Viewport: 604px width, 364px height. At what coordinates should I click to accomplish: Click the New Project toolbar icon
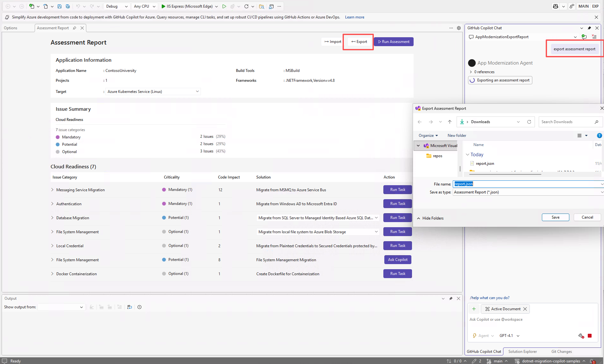32,6
